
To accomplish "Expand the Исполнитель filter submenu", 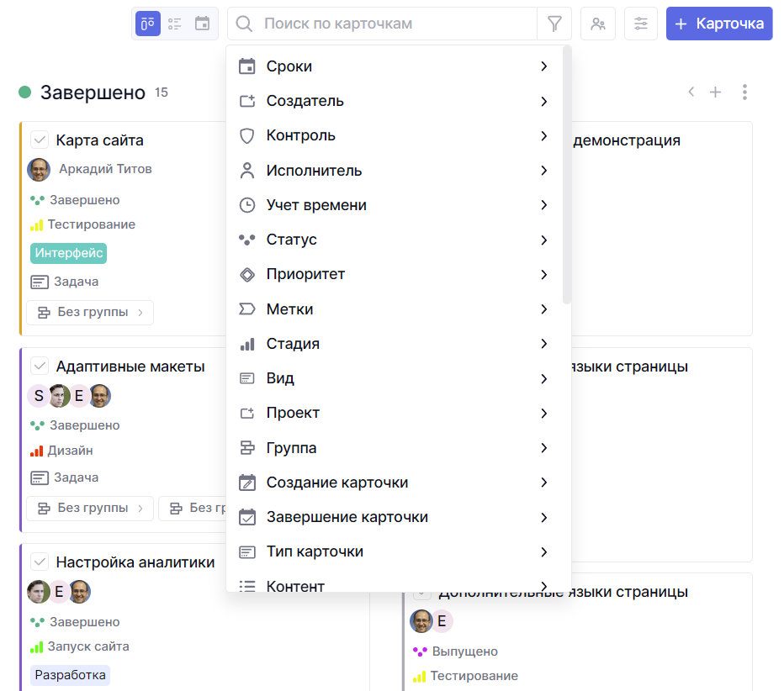I will click(x=543, y=171).
